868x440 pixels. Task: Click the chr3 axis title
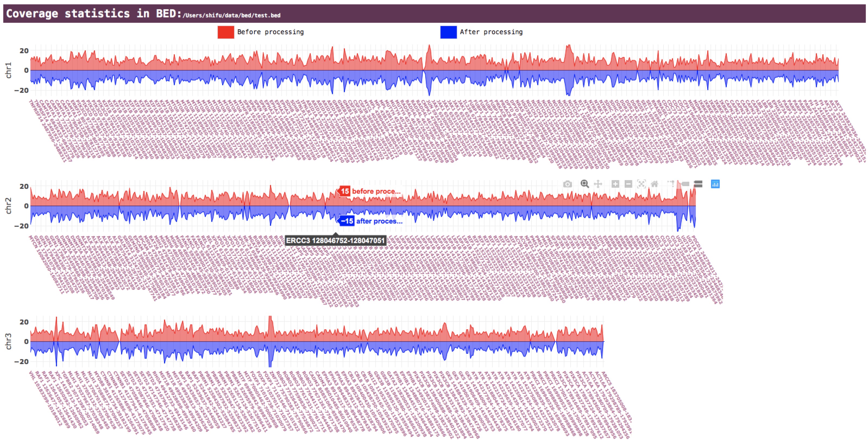8,341
